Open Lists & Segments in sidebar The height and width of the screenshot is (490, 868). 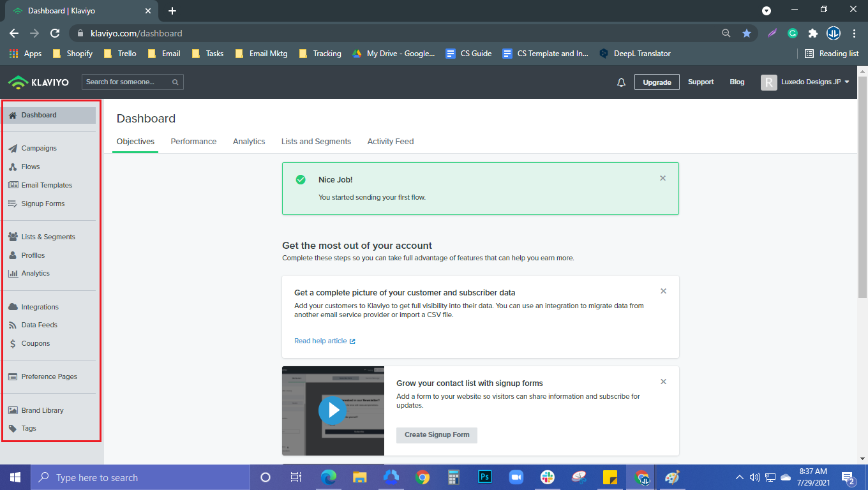tap(50, 237)
